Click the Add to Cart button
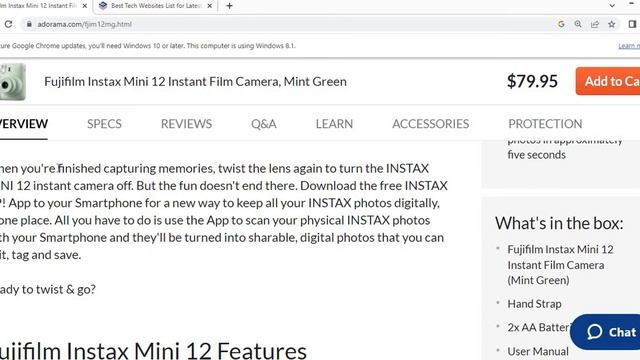 (608, 81)
